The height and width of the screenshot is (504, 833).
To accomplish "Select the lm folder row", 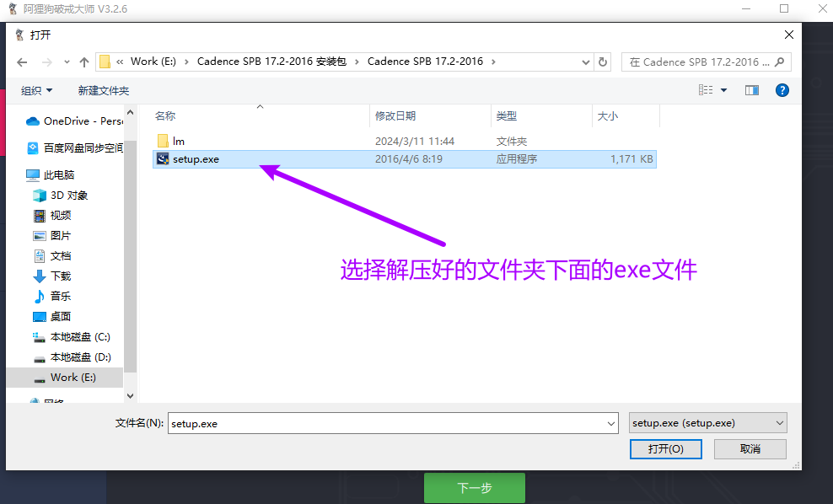I will point(405,142).
